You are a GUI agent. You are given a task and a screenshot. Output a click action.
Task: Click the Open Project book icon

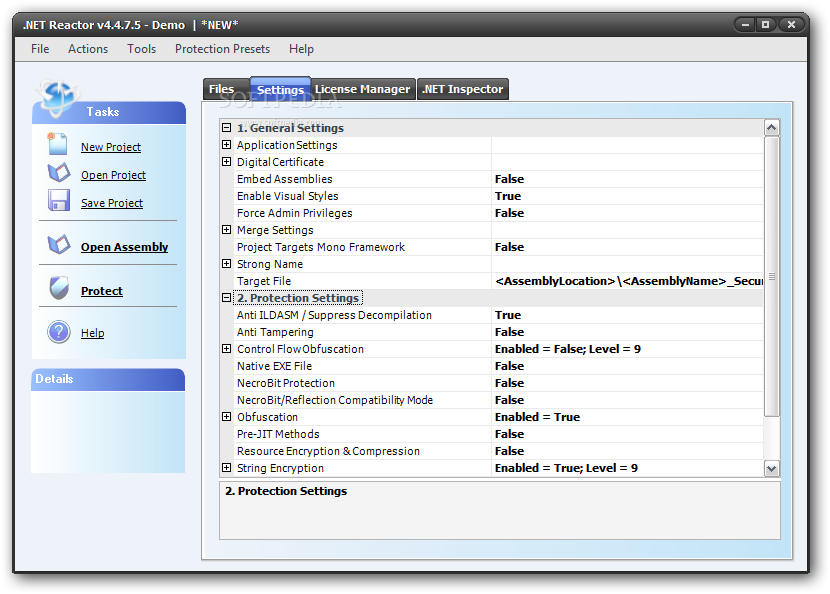(x=59, y=172)
